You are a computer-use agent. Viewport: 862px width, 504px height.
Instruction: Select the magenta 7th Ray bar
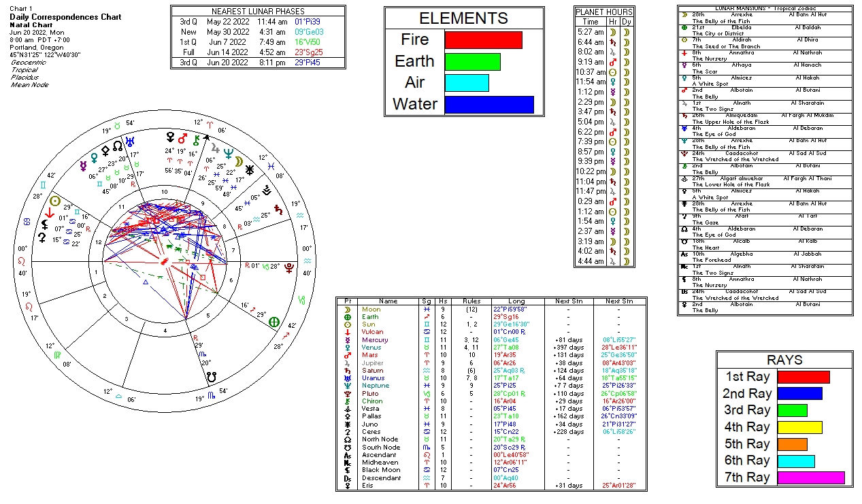point(811,477)
